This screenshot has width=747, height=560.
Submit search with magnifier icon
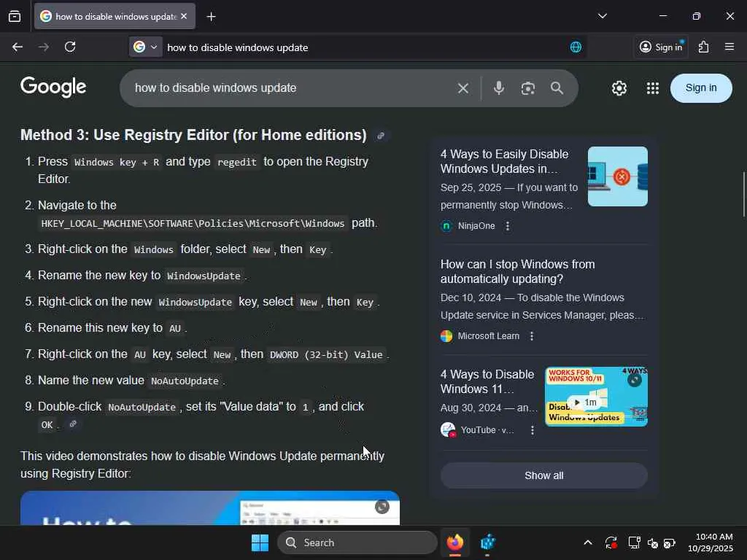pyautogui.click(x=557, y=88)
